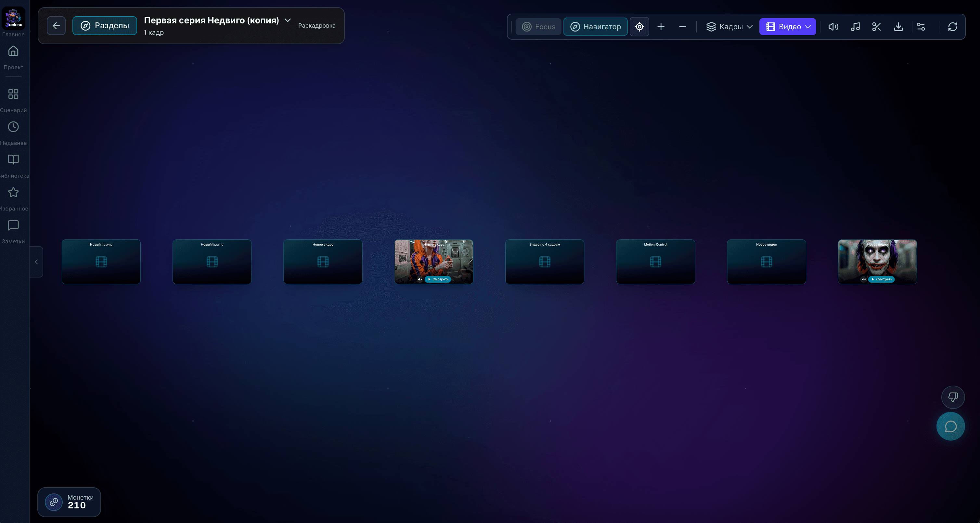This screenshot has height=523, width=980.
Task: Click the 1 кадр subtitle text
Action: [x=154, y=32]
